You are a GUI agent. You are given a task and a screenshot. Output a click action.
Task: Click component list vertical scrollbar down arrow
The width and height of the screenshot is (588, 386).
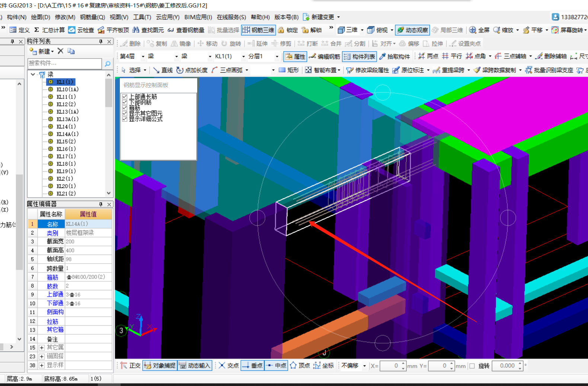[x=109, y=193]
